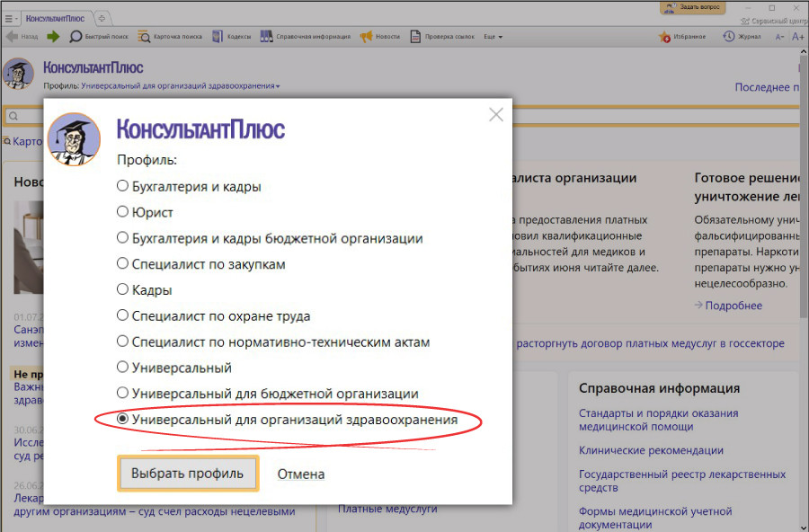
Task: Open news thumbnail image on left
Action: point(29,247)
